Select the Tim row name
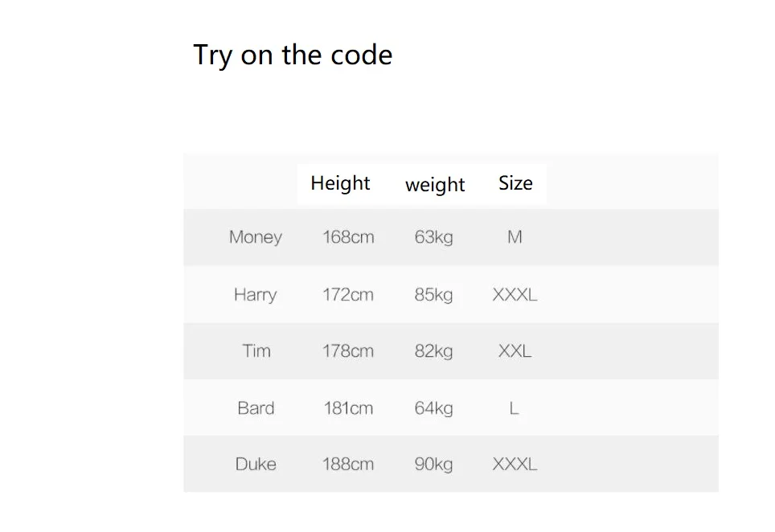 point(256,351)
